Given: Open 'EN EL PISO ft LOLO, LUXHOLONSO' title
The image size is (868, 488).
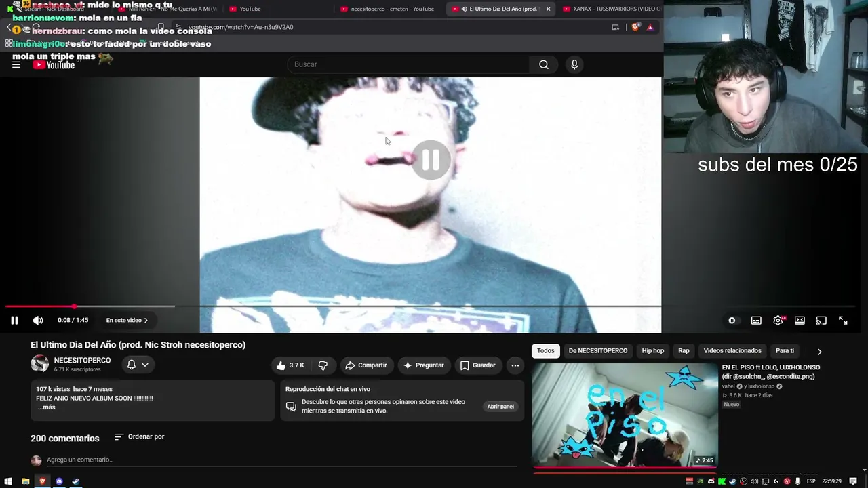Looking at the screenshot, I should click(770, 372).
